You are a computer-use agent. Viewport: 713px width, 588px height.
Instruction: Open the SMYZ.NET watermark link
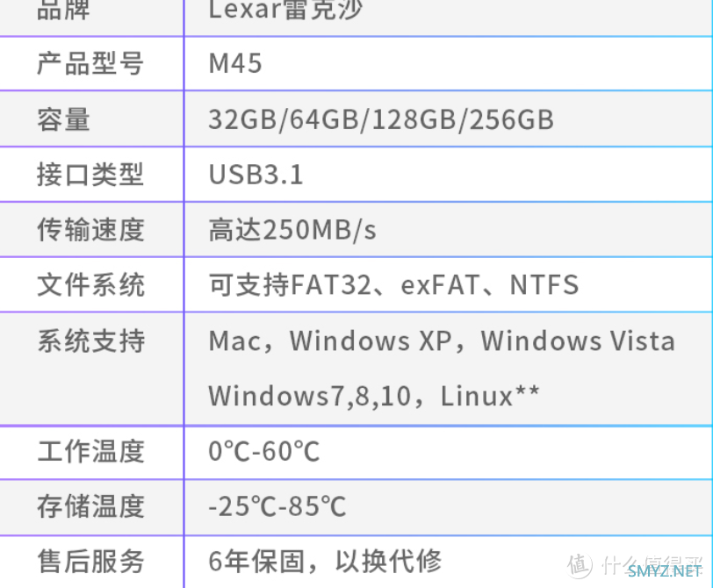(x=665, y=571)
